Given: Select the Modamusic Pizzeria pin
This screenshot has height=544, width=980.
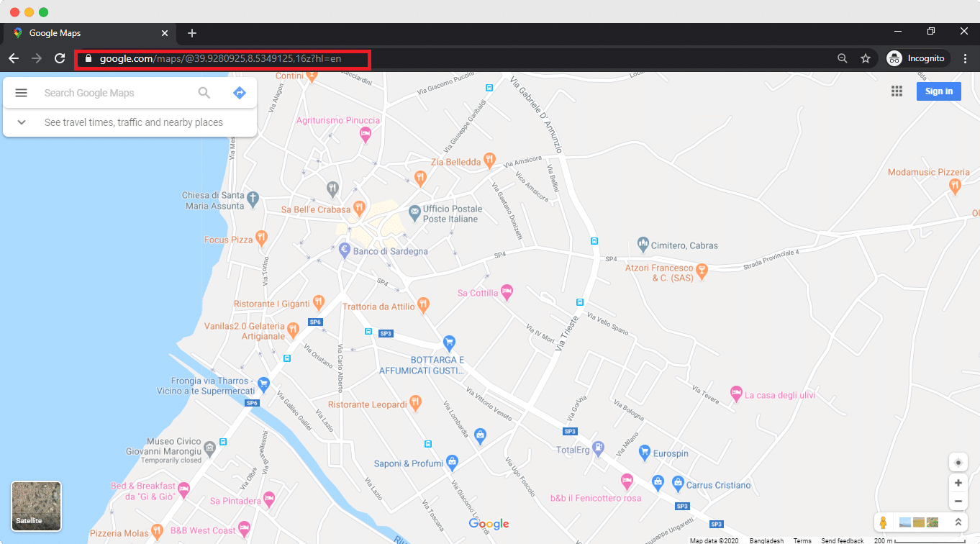Looking at the screenshot, I should click(x=955, y=186).
